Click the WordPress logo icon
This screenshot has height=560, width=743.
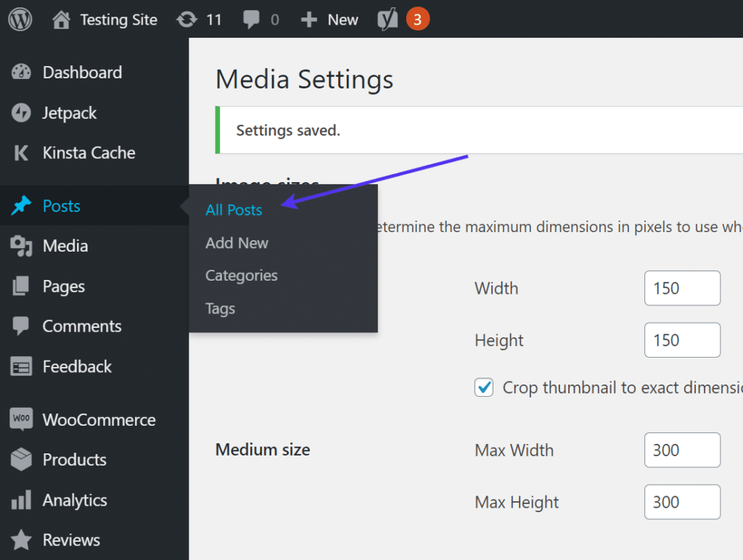[20, 20]
